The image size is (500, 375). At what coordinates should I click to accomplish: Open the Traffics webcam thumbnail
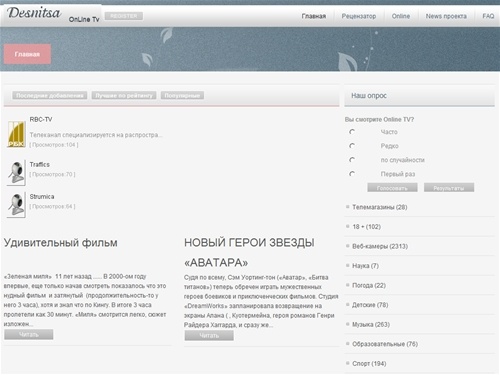pos(16,173)
